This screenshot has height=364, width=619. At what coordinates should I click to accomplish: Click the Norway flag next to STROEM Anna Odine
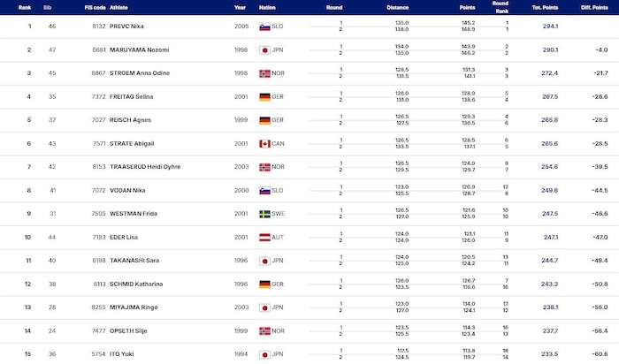coord(264,72)
